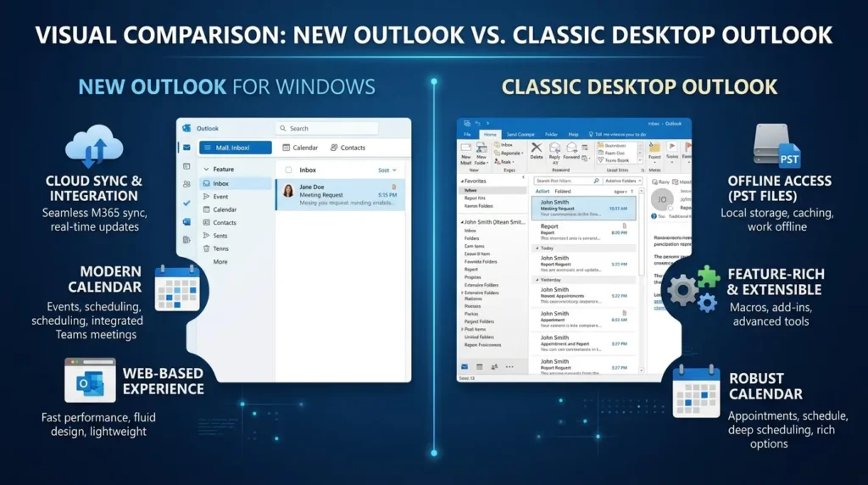Collapse the Yesterday message group
Image resolution: width=868 pixels, height=485 pixels.
pos(537,280)
